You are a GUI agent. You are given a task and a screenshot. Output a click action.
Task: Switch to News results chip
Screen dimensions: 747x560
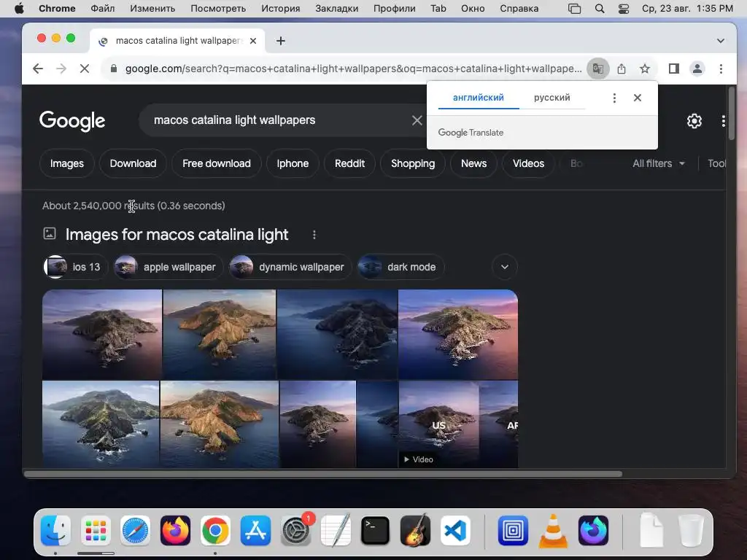473,164
